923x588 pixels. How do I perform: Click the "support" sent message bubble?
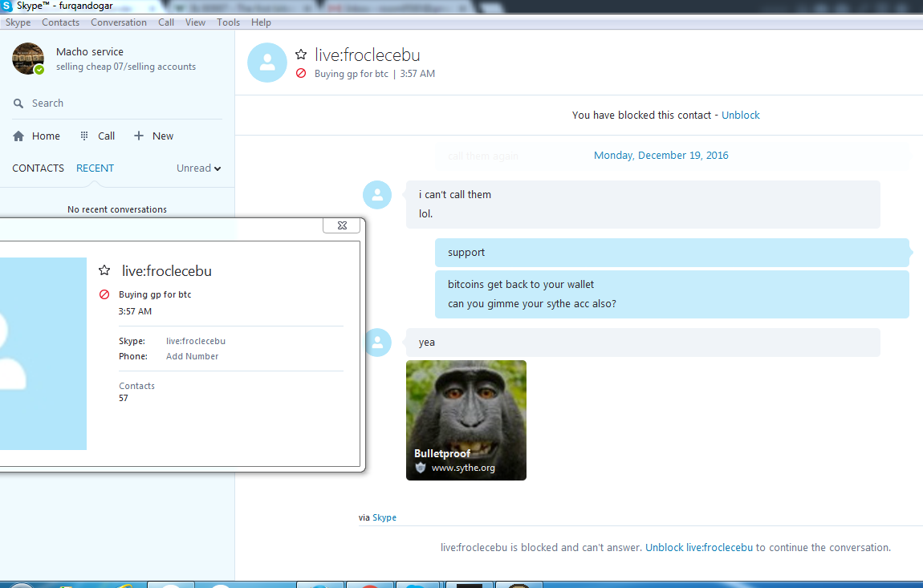[x=673, y=253]
